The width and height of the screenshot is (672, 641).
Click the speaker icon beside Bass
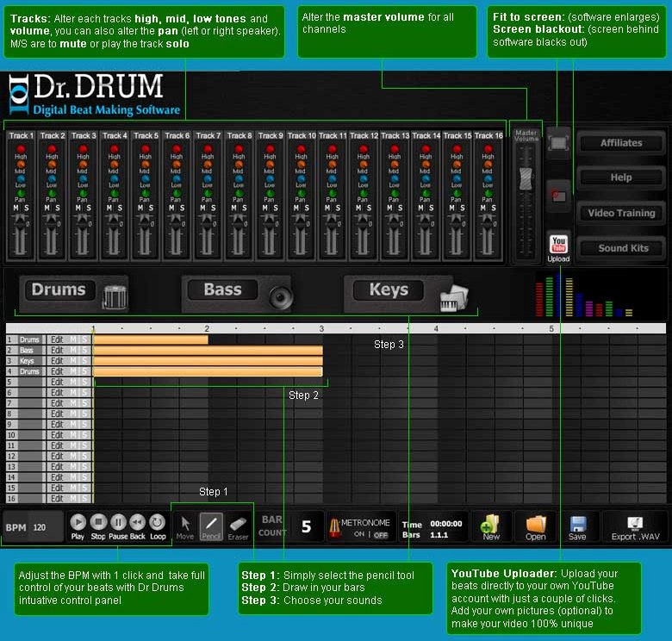point(281,296)
